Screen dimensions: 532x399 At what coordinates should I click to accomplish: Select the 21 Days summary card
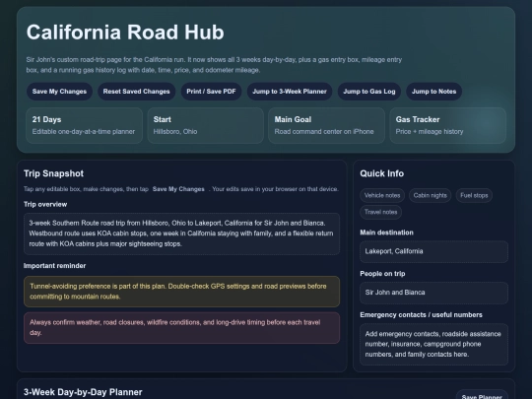(x=84, y=125)
